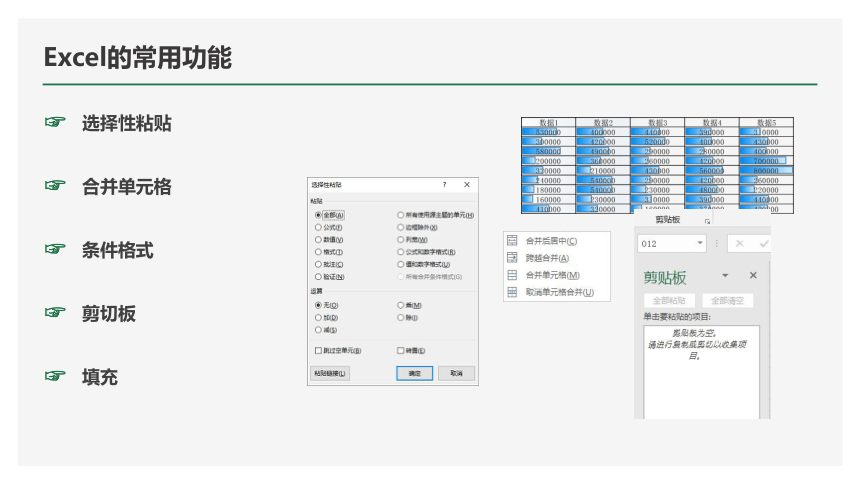This screenshot has height=484, width=860.
Task: Tick the 转置(E) checkbox
Action: pyautogui.click(x=400, y=351)
